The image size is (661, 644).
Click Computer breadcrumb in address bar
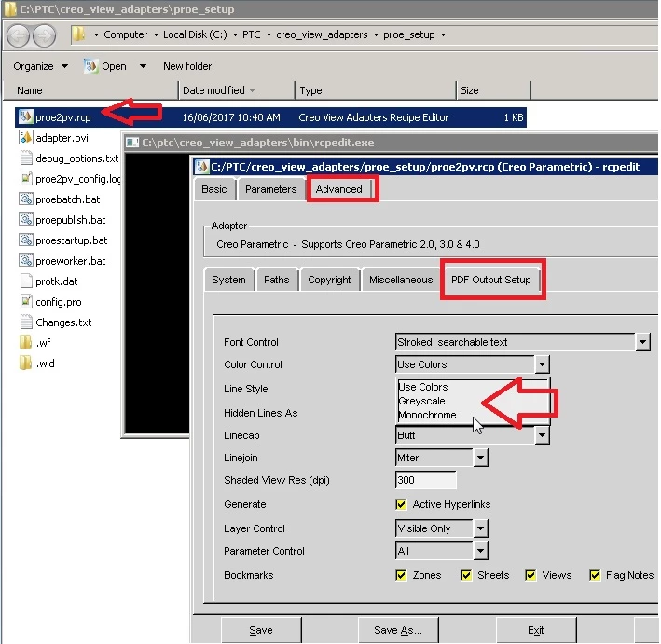[125, 34]
